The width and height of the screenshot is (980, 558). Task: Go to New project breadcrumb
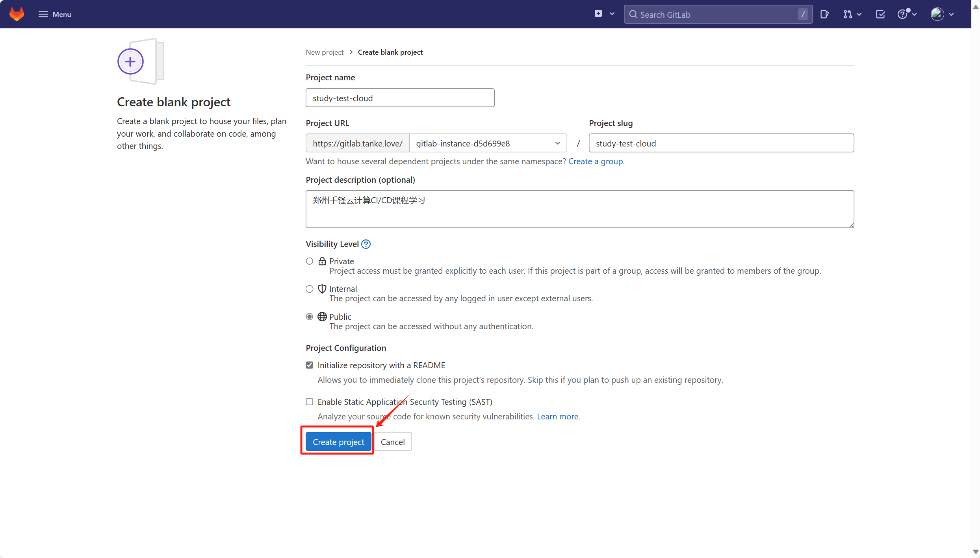325,52
